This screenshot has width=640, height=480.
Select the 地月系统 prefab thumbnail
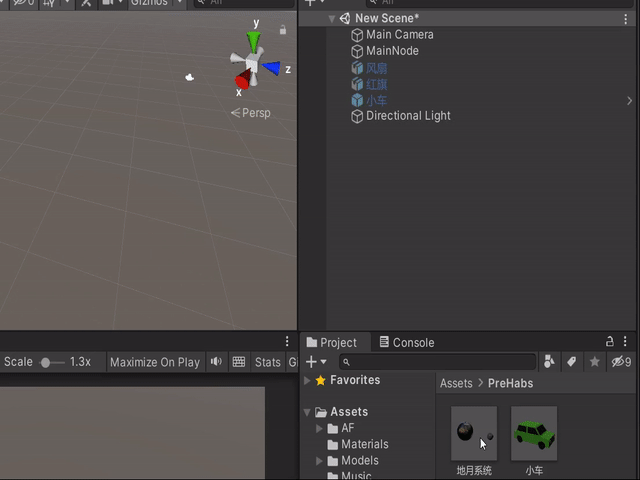click(474, 433)
